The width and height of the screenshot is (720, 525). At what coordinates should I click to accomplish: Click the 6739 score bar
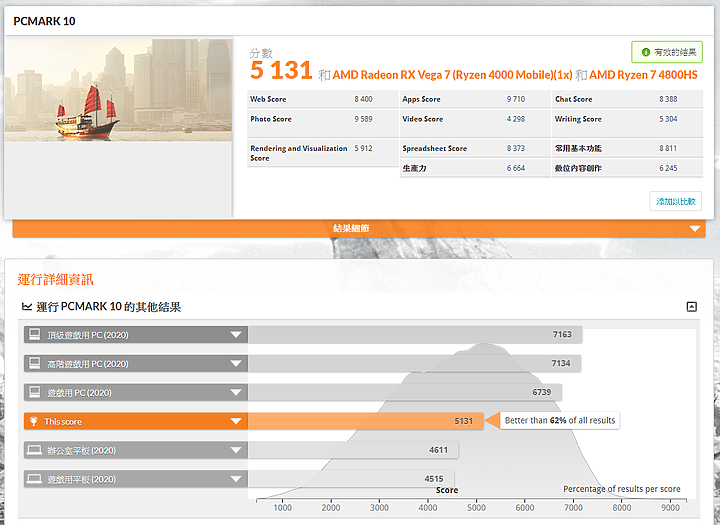(405, 392)
